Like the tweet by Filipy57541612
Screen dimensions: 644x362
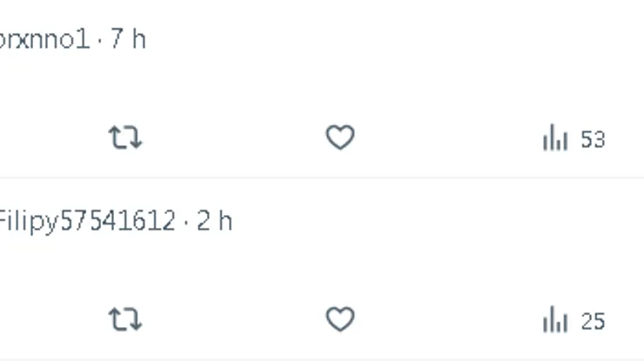tap(340, 320)
